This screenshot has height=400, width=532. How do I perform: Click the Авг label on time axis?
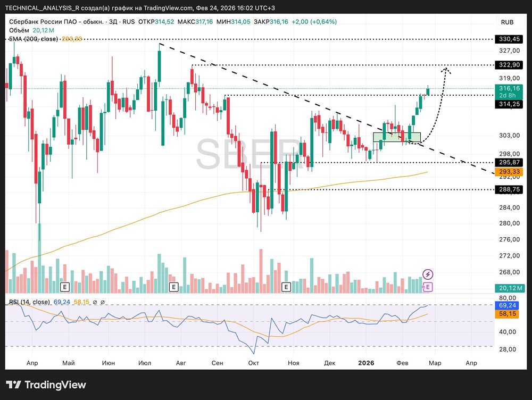[x=181, y=363]
